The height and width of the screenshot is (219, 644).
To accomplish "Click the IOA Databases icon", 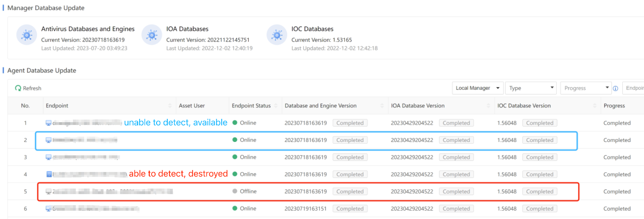I will click(x=152, y=35).
